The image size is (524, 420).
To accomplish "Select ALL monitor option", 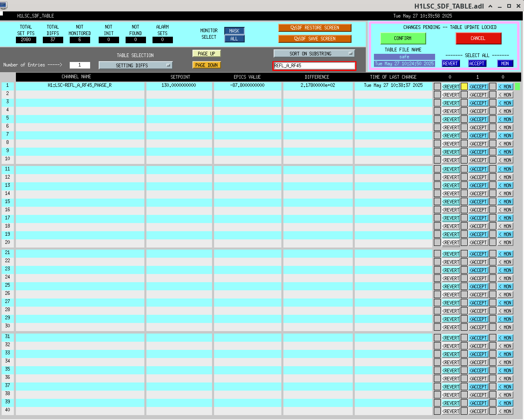I will coord(234,39).
